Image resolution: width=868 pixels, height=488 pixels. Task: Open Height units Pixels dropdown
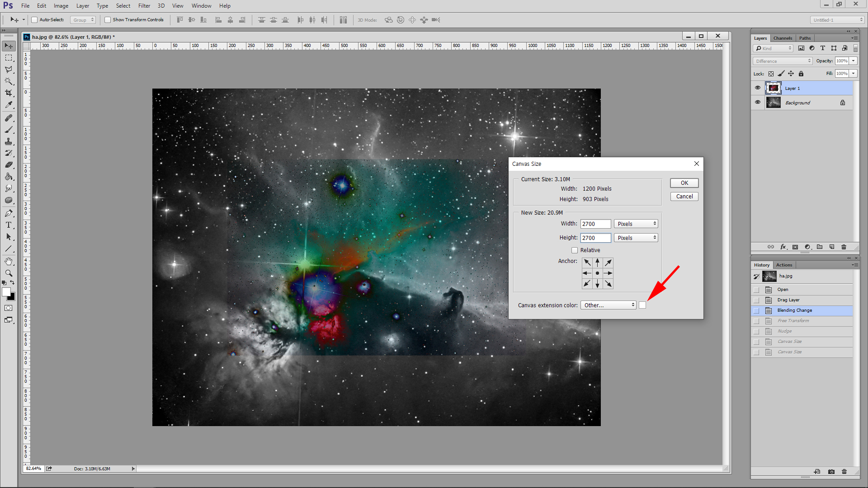tap(636, 238)
